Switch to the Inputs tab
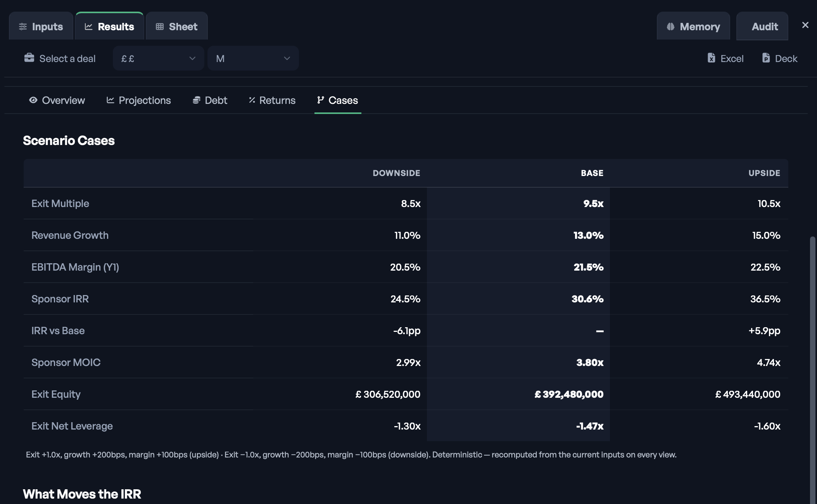 point(41,26)
